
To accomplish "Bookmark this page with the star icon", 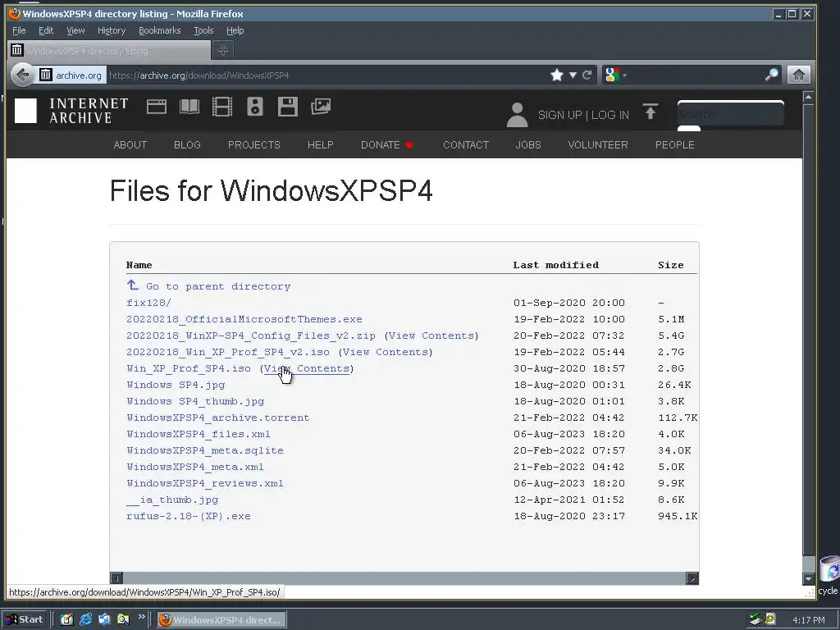I will coord(557,75).
